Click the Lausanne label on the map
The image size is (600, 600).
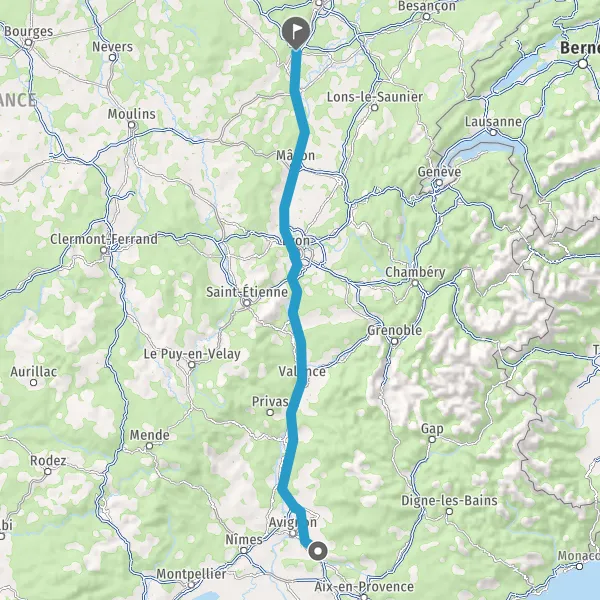pos(493,122)
